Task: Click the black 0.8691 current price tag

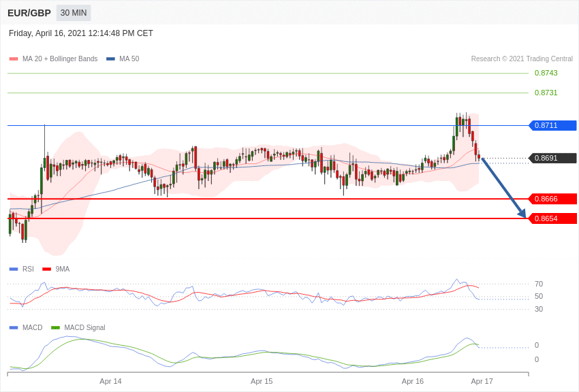Action: click(553, 158)
